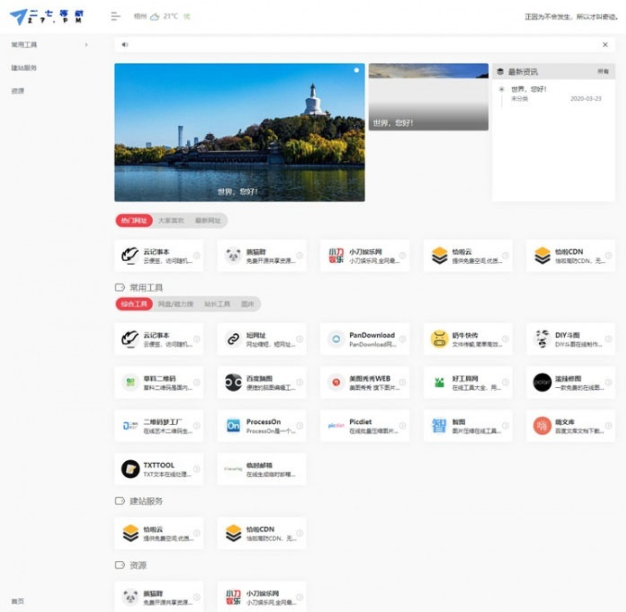Image resolution: width=626 pixels, height=612 pixels.
Task: Open the 世界，您好! news item in 最新资讯
Action: (529, 89)
